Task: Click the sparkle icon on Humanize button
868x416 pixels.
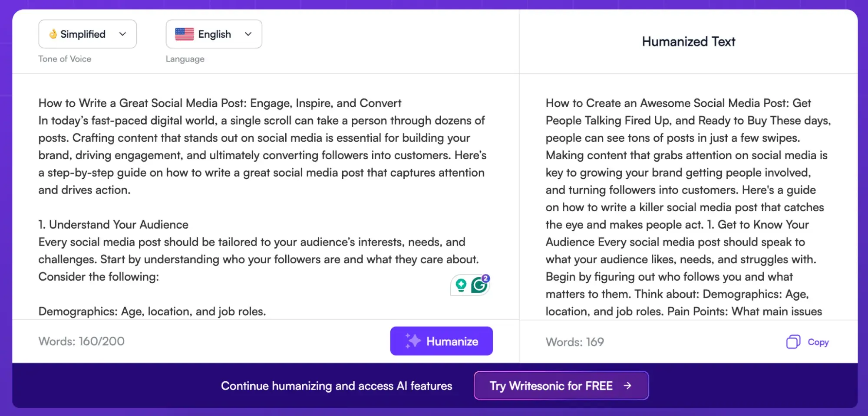Action: tap(413, 341)
